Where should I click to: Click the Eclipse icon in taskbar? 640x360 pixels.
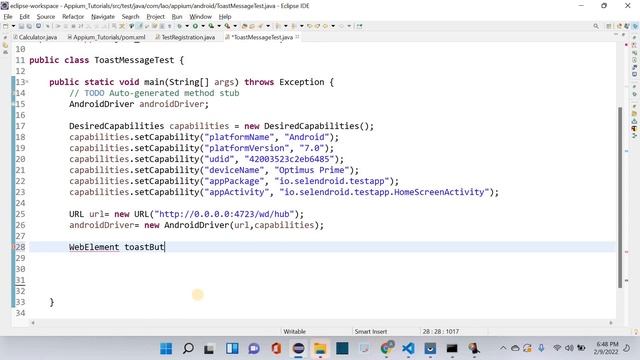(298, 349)
